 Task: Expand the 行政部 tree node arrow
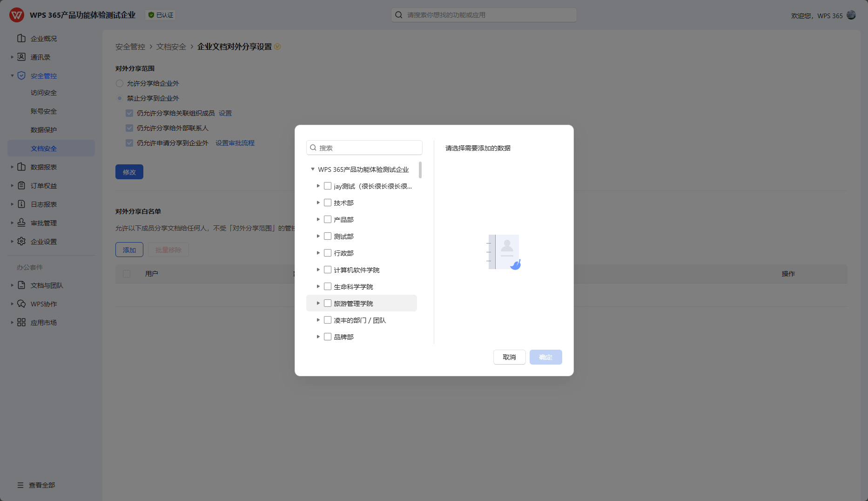coord(318,253)
